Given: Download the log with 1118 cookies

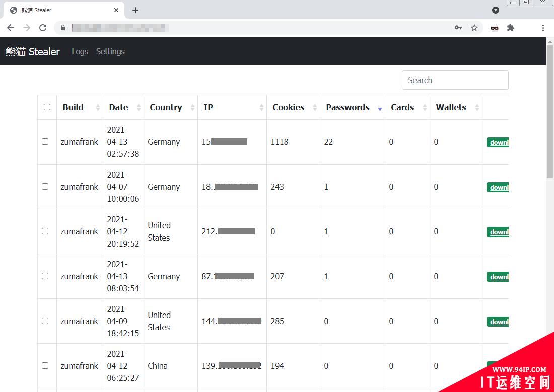Looking at the screenshot, I should click(498, 142).
